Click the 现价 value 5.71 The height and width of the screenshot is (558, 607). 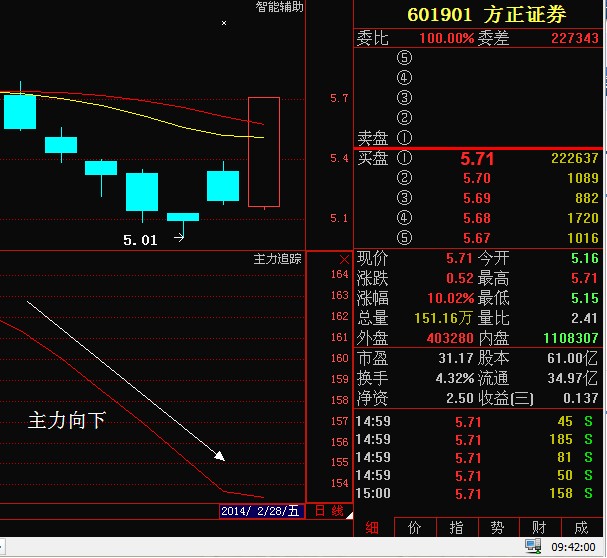459,258
